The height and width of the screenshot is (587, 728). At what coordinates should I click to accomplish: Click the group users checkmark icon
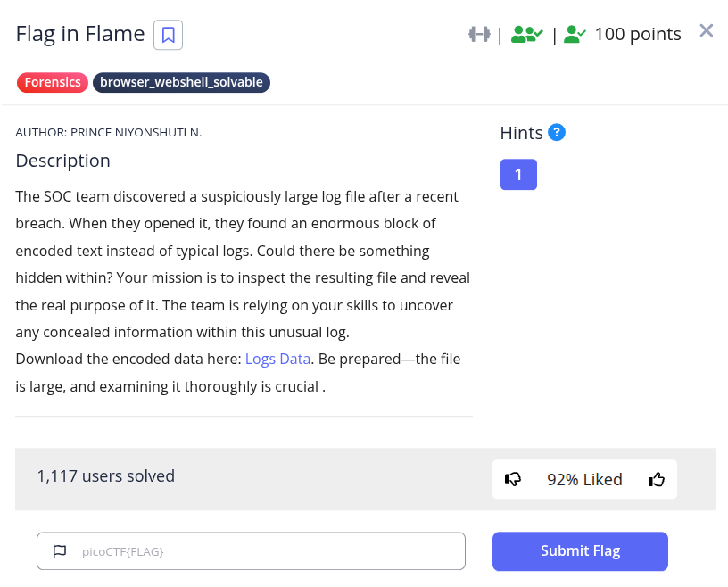coord(526,35)
